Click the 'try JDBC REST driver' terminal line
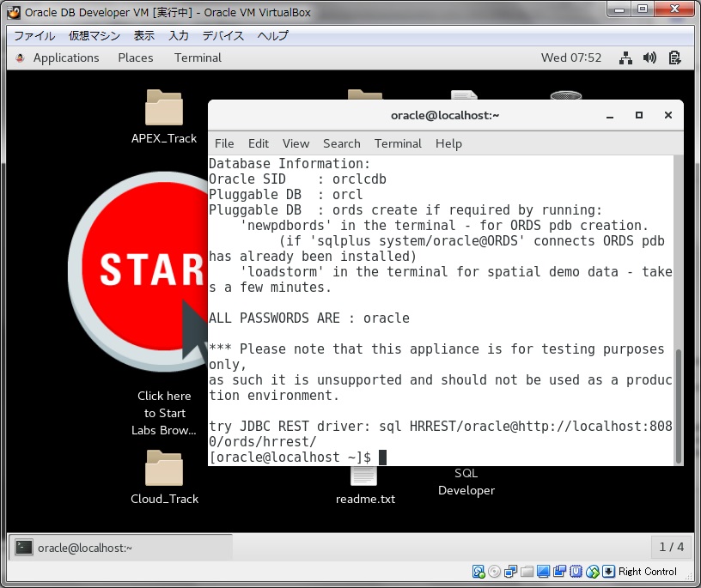This screenshot has width=701, height=588. pyautogui.click(x=441, y=433)
